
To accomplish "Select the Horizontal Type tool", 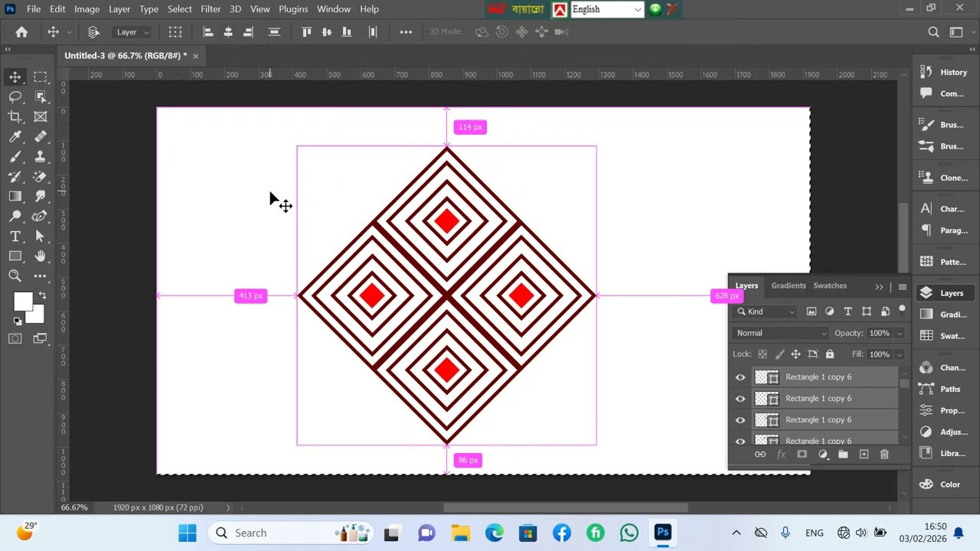I will coord(15,236).
